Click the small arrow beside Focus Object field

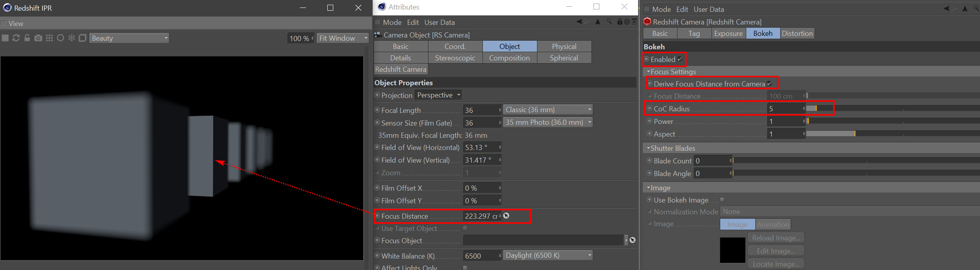pyautogui.click(x=626, y=240)
